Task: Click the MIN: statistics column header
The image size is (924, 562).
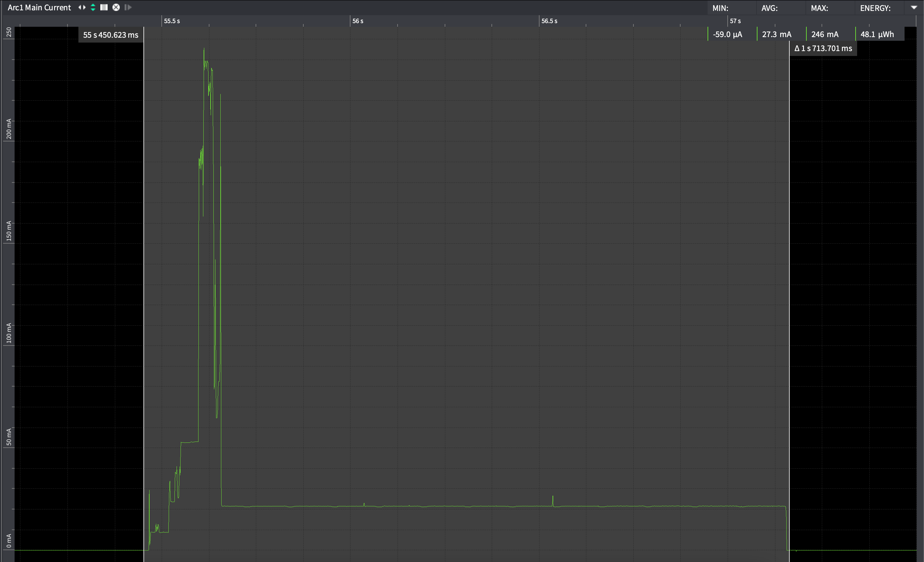Action: 720,8
